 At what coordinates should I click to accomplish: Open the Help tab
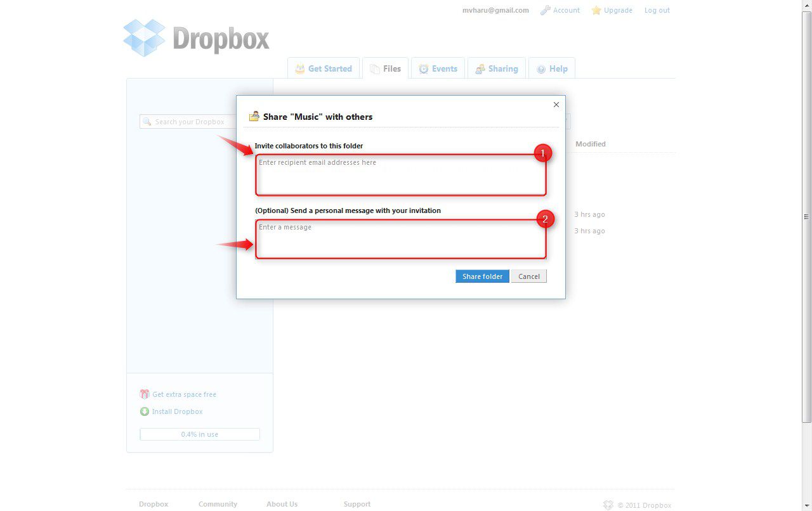pos(552,68)
